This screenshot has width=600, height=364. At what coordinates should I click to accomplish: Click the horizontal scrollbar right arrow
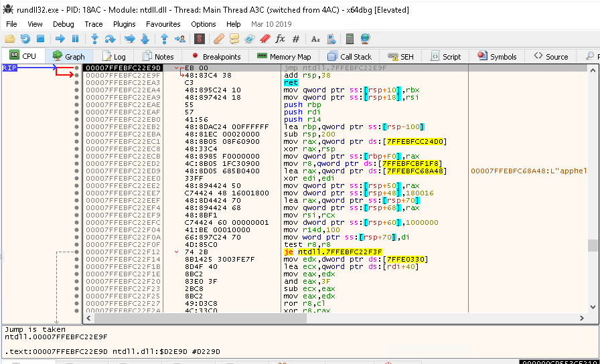coord(582,318)
